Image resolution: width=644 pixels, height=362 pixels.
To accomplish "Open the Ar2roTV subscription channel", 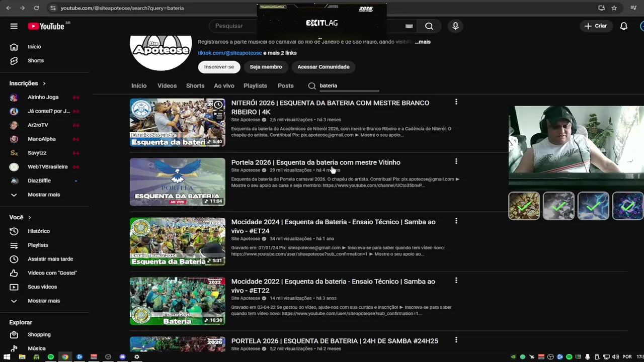I will (38, 125).
